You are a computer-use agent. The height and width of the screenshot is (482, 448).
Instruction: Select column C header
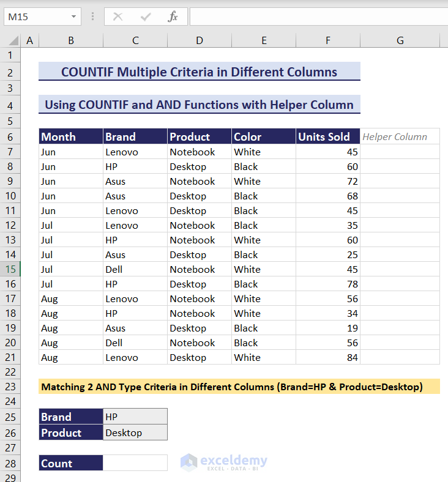pos(135,40)
